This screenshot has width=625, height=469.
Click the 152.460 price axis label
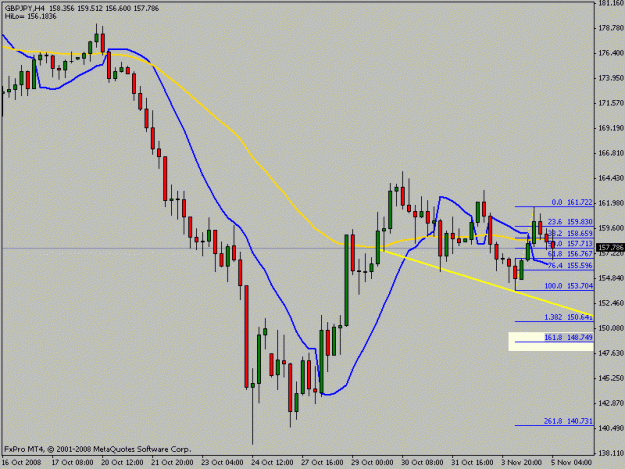611,303
